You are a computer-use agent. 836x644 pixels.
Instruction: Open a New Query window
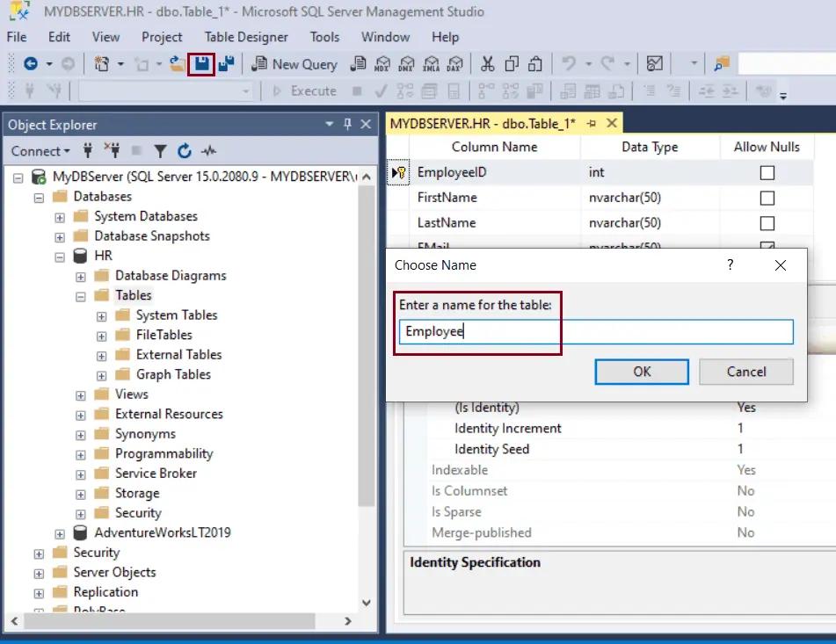294,64
